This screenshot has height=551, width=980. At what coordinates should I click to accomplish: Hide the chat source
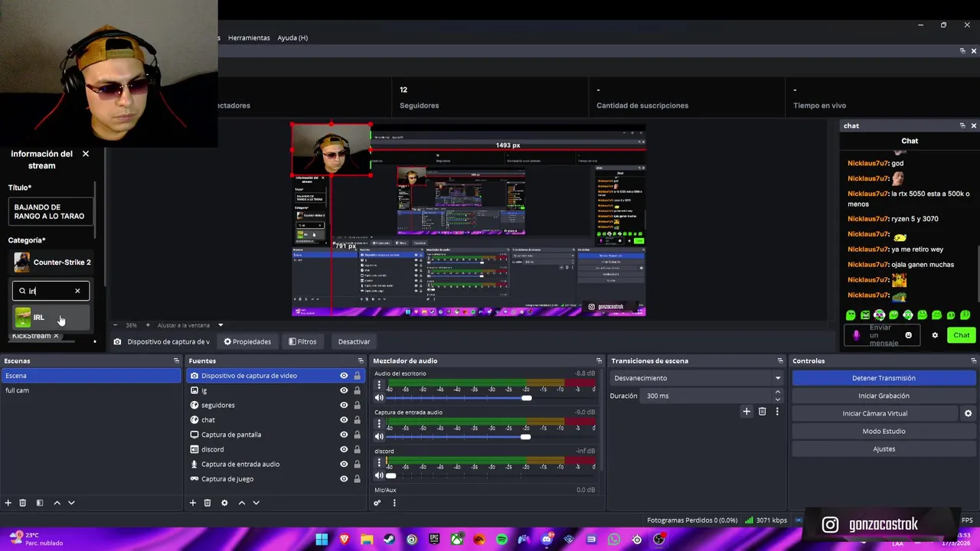coord(344,419)
